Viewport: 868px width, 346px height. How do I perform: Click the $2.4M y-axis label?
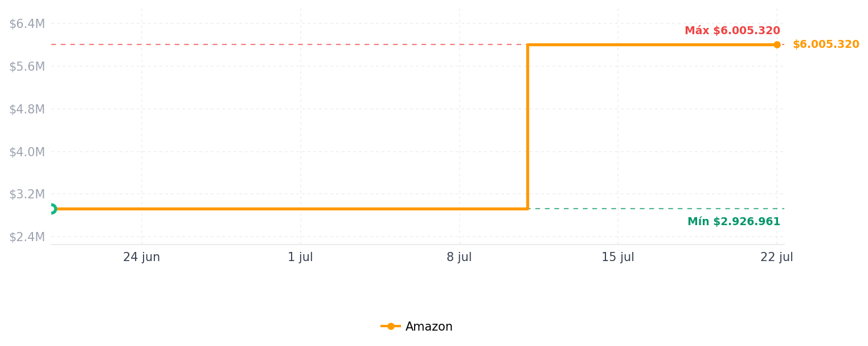(27, 237)
